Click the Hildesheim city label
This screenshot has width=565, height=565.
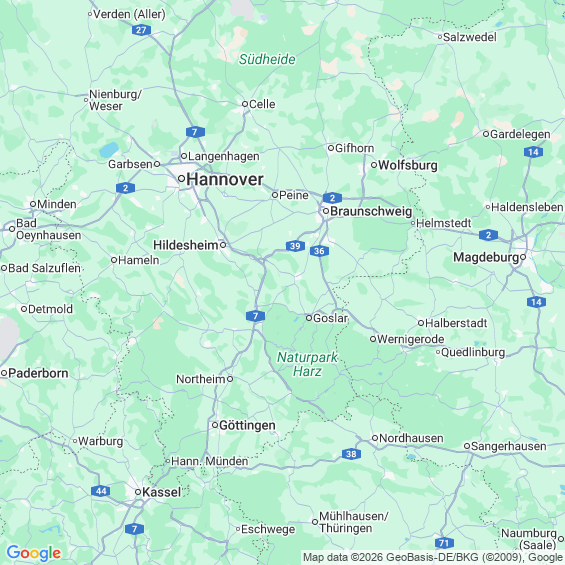point(186,245)
